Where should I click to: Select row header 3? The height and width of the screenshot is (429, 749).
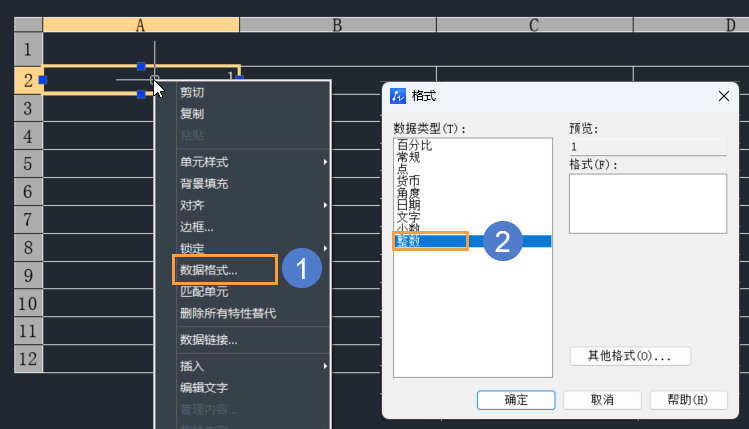28,108
